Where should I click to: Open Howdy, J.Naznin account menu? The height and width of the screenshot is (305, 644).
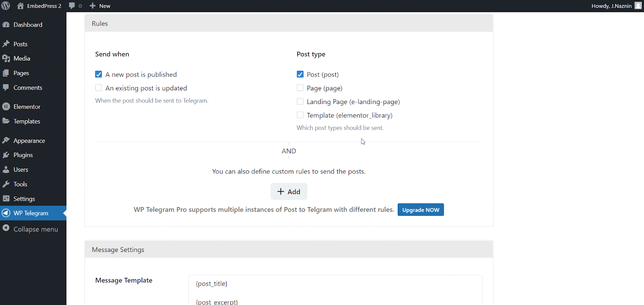(611, 6)
